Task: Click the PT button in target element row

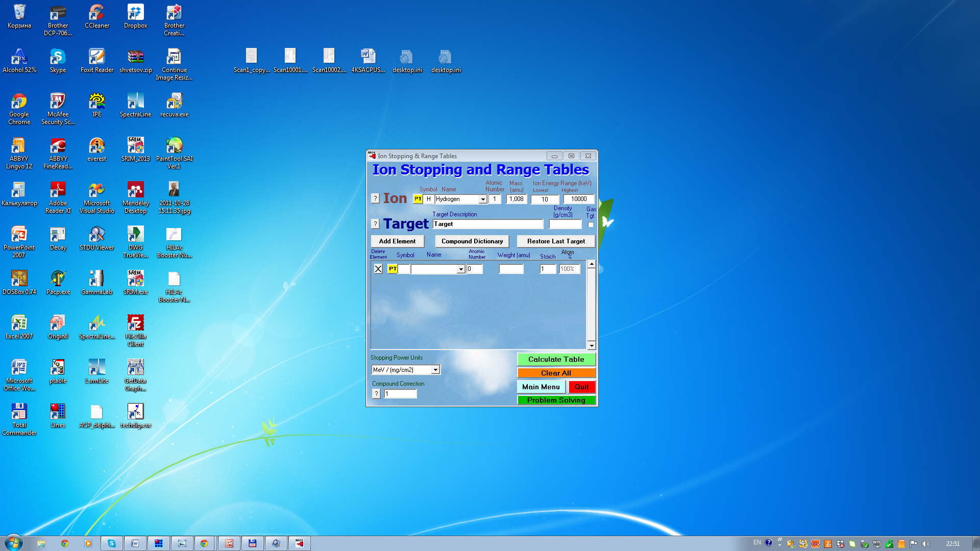Action: (x=392, y=269)
